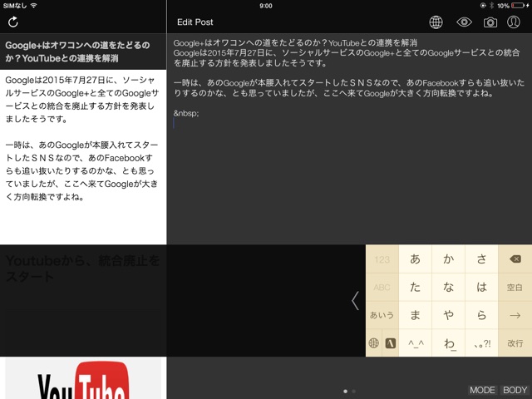Image resolution: width=532 pixels, height=399 pixels.
Task: Click in the post body text editor
Action: point(349,139)
